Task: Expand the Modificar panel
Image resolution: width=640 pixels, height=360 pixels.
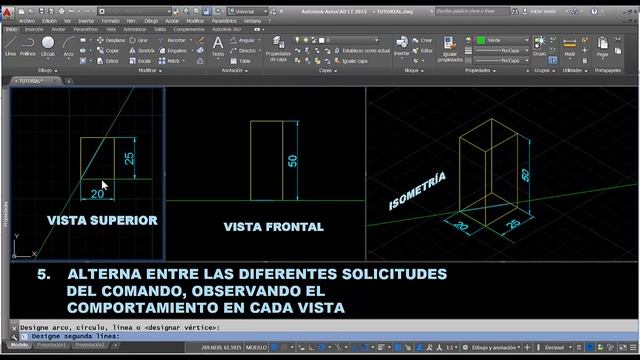Action: click(x=150, y=71)
